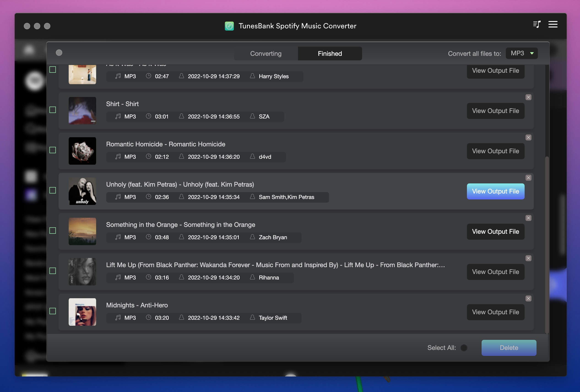Click the sort/playlist icon top right toolbar
Image resolution: width=580 pixels, height=392 pixels.
(x=536, y=25)
